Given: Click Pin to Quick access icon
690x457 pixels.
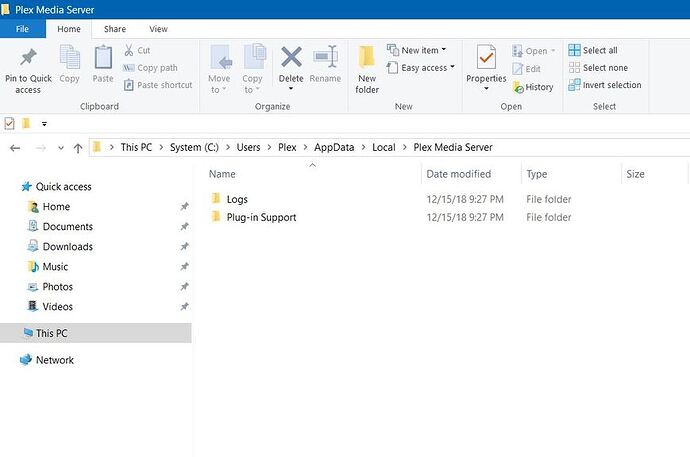Looking at the screenshot, I should pos(28,58).
